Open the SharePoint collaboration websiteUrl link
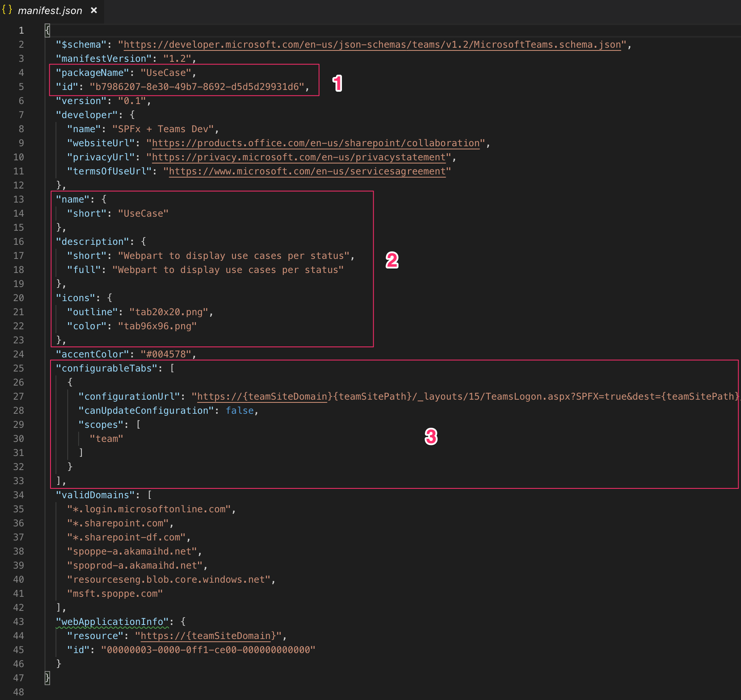 (315, 143)
